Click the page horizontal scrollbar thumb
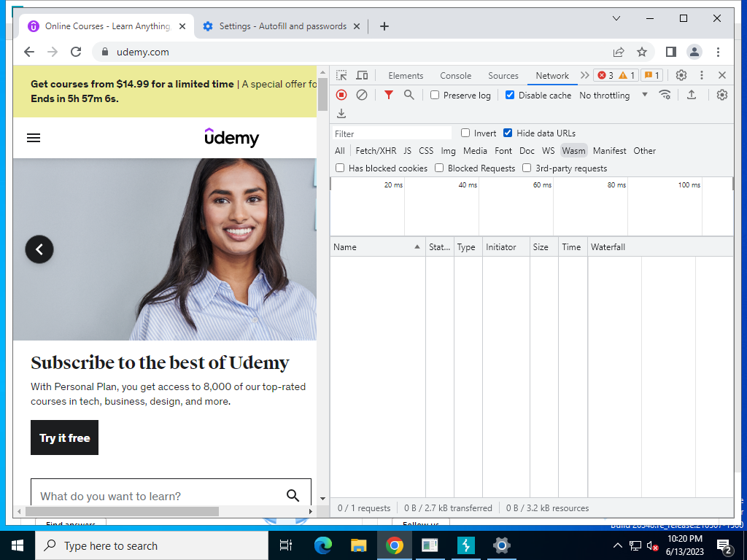The width and height of the screenshot is (747, 560). point(122,511)
